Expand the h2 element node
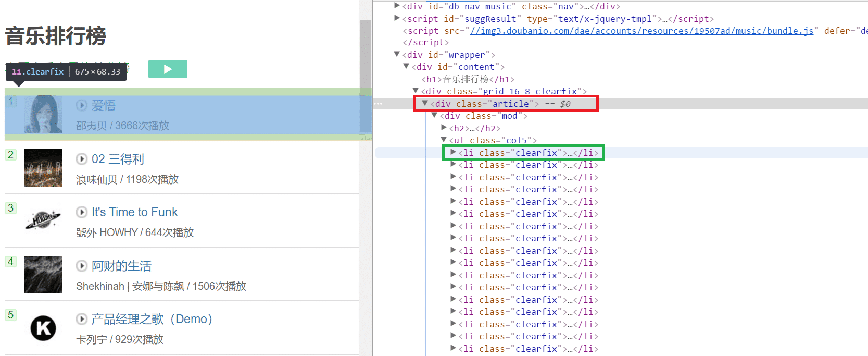The image size is (868, 356). click(x=444, y=127)
